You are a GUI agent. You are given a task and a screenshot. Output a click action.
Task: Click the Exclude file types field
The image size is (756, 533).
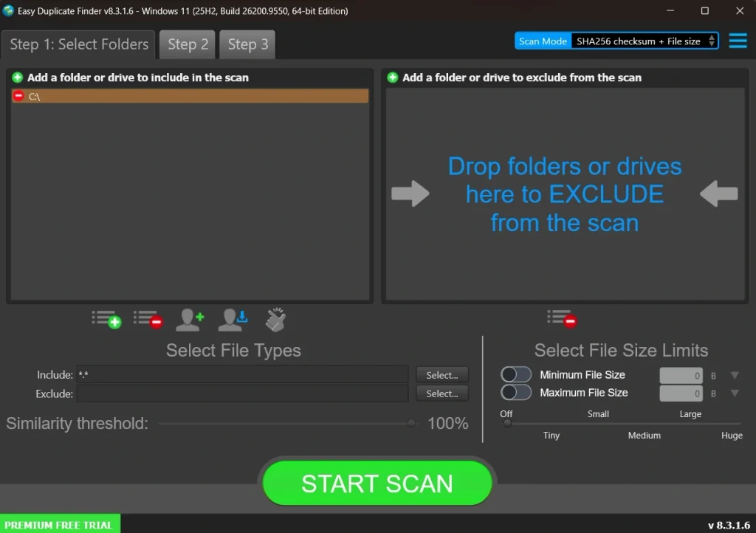point(242,393)
